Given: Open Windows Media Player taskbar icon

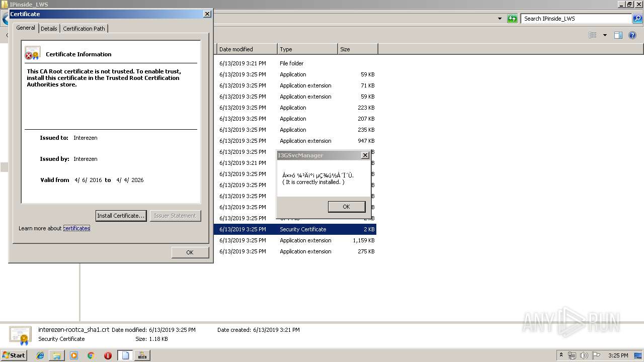Looking at the screenshot, I should point(74,355).
